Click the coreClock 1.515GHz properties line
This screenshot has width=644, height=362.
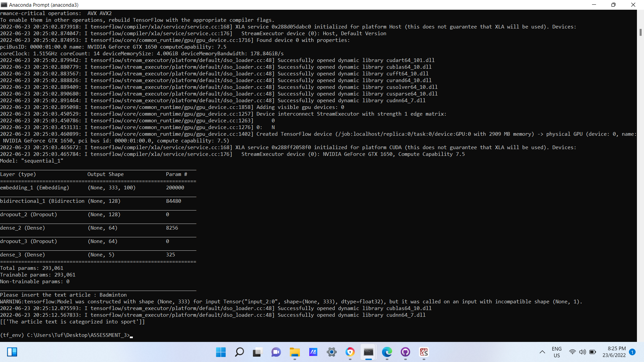coord(142,54)
